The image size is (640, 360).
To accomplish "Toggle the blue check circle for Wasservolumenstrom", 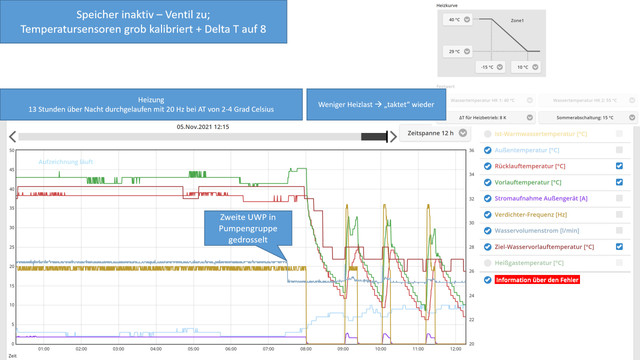I will coord(487,231).
